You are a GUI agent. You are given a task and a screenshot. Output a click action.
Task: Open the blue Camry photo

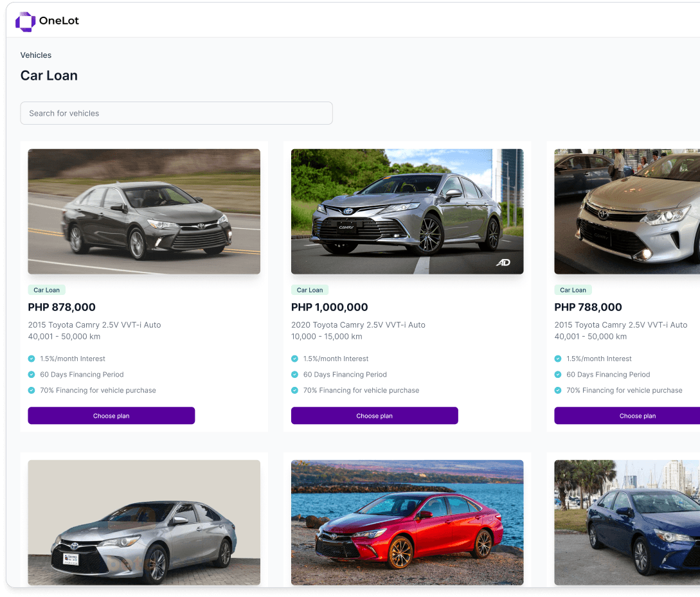click(627, 522)
